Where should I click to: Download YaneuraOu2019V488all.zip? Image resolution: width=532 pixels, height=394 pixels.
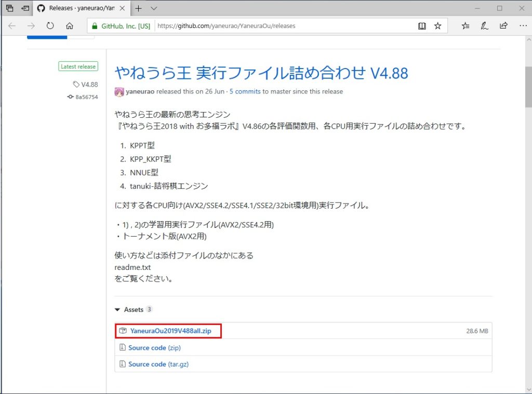pos(170,331)
